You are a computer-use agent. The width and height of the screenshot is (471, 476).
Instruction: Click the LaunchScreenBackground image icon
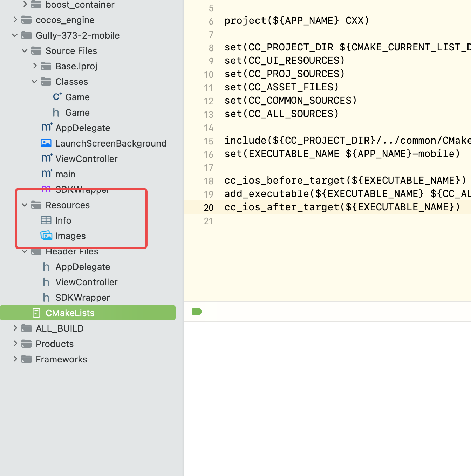pyautogui.click(x=46, y=143)
